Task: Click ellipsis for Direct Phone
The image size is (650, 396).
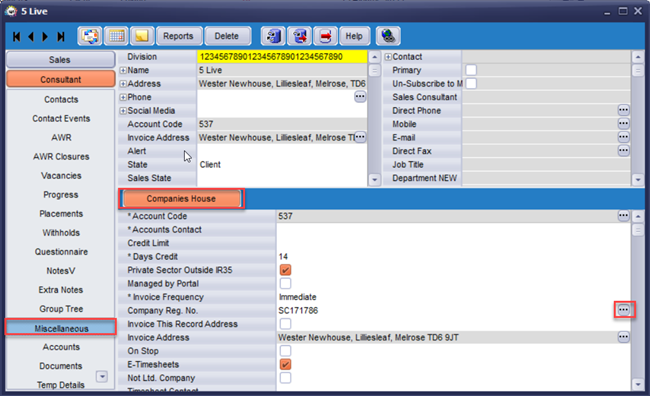Action: coord(623,110)
